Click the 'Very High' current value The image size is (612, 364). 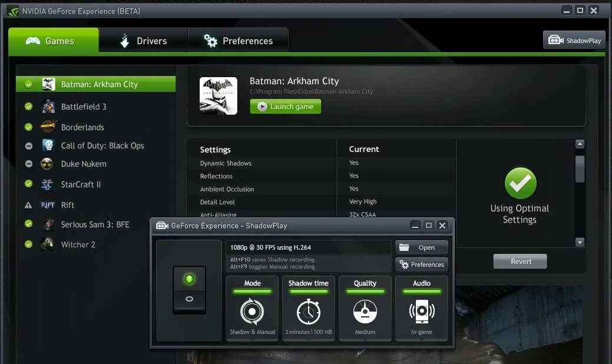point(363,201)
